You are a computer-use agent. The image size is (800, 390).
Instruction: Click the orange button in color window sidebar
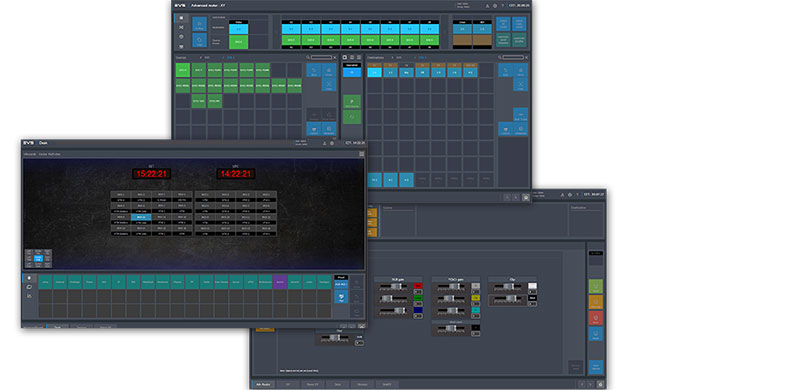(x=595, y=302)
